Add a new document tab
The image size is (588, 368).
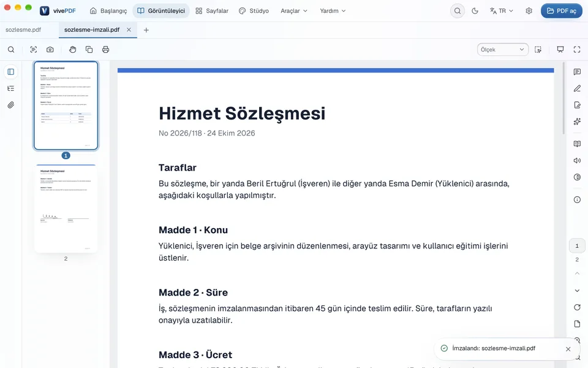pyautogui.click(x=146, y=30)
